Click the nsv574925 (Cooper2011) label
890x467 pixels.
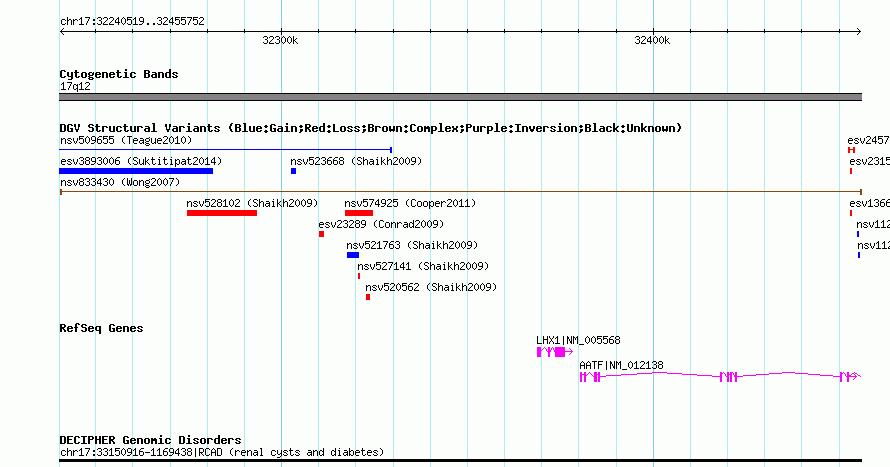(410, 203)
